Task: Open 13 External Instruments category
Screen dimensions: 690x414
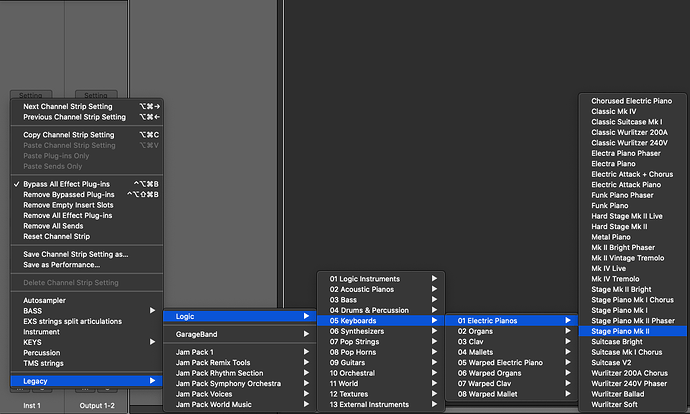Action: click(x=381, y=404)
